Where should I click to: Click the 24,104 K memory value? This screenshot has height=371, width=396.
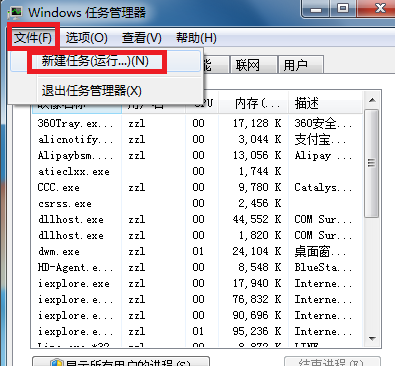pos(257,251)
